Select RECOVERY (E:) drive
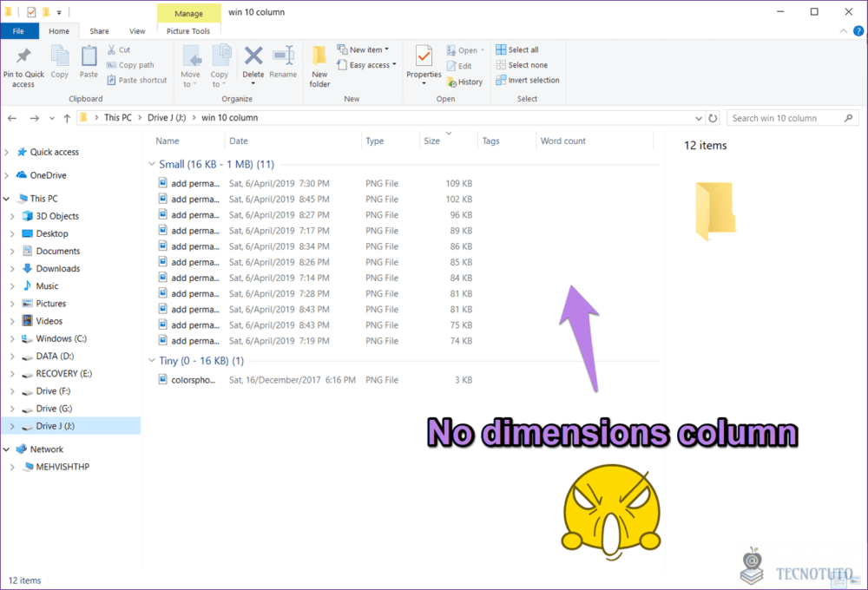Screen dimensions: 868x590 pyautogui.click(x=63, y=374)
